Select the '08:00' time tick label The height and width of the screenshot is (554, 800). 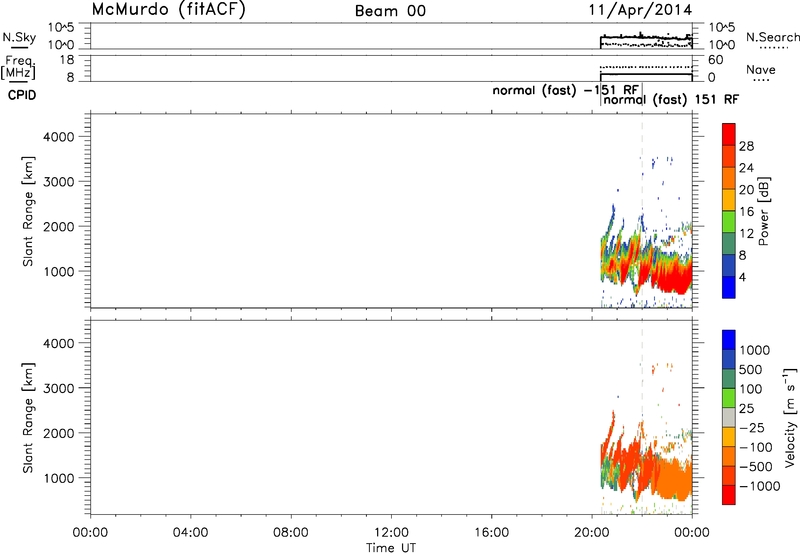290,533
